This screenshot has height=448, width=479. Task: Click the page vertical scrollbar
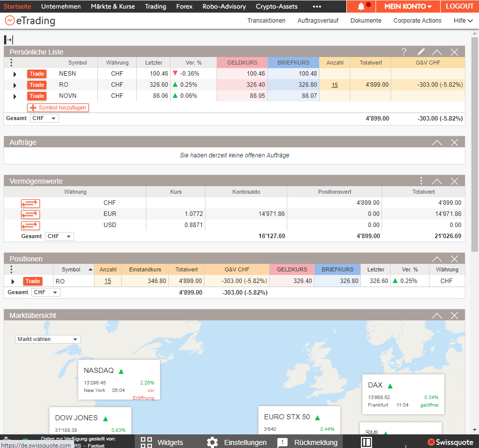tap(475, 151)
